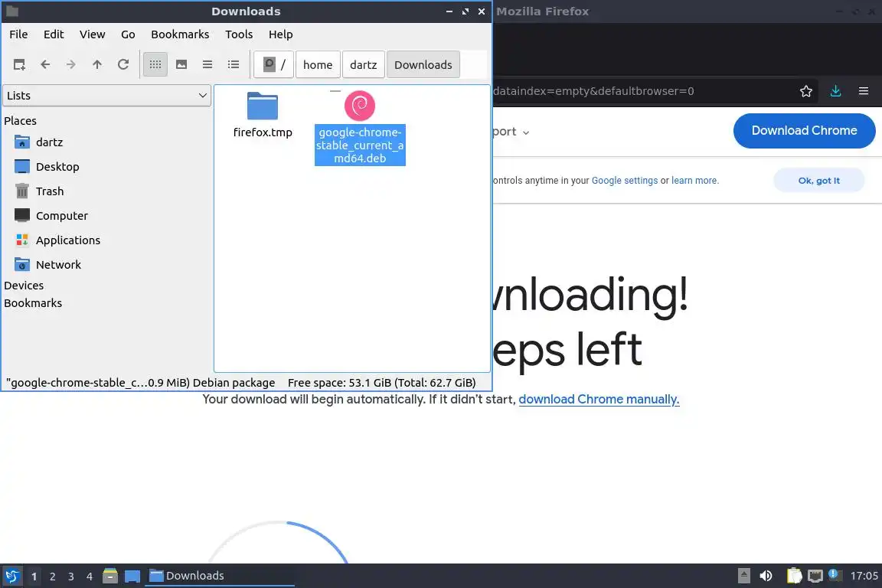Click the Download Chrome button
This screenshot has height=588, width=882.
pos(804,131)
